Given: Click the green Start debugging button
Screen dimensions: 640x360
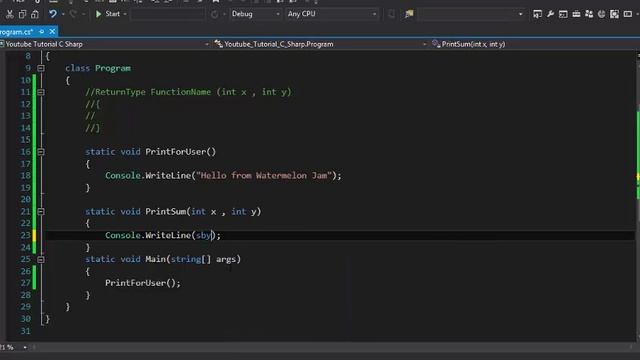Looking at the screenshot, I should 108,14.
